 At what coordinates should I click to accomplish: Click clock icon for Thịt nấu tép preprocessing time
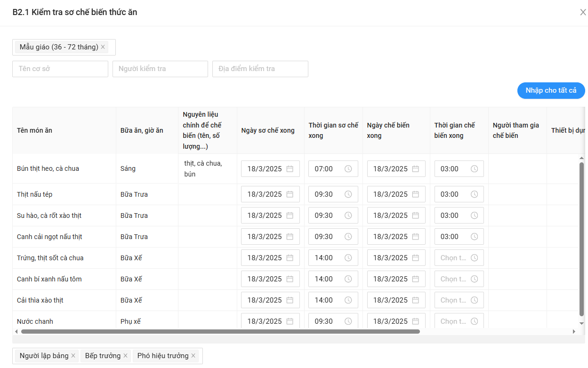(x=348, y=194)
